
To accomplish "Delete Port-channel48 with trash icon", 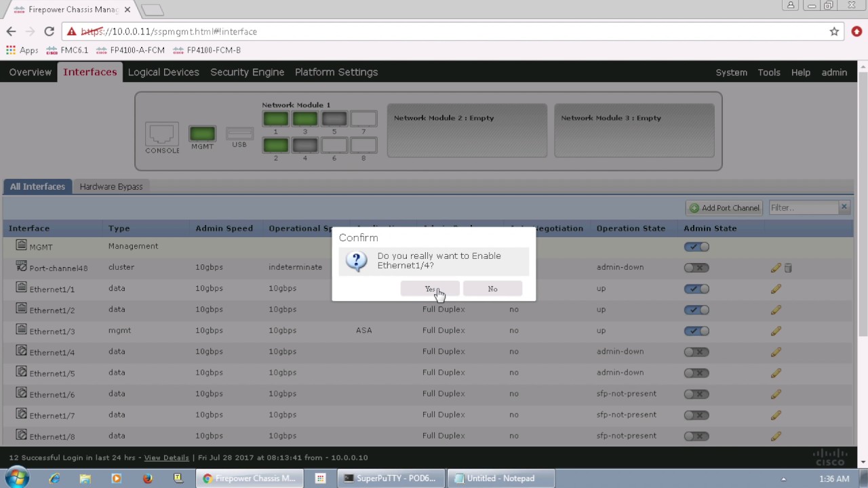I will point(788,268).
